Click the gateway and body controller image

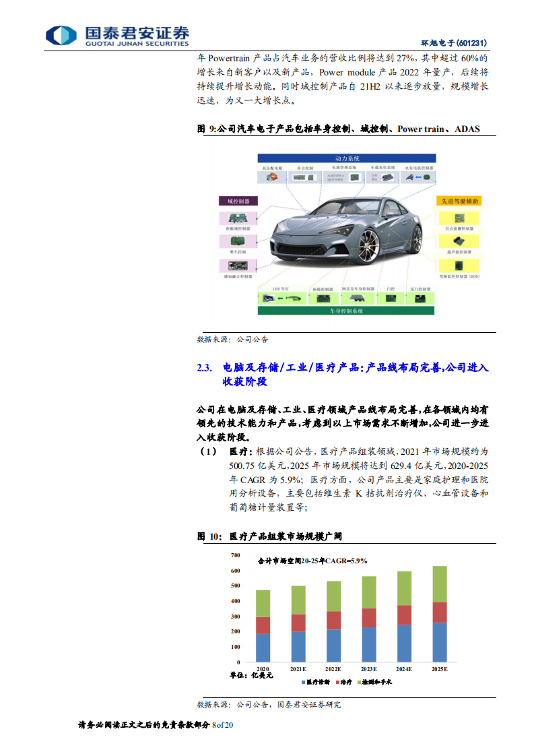pyautogui.click(x=357, y=298)
